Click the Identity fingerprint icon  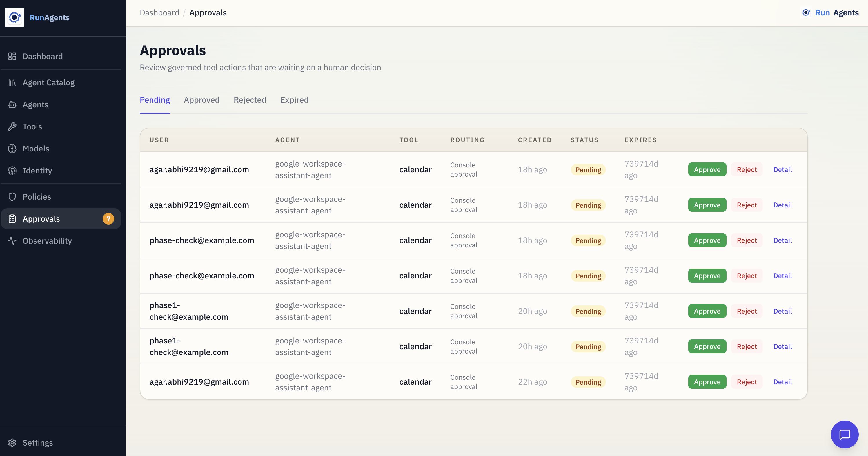point(12,171)
